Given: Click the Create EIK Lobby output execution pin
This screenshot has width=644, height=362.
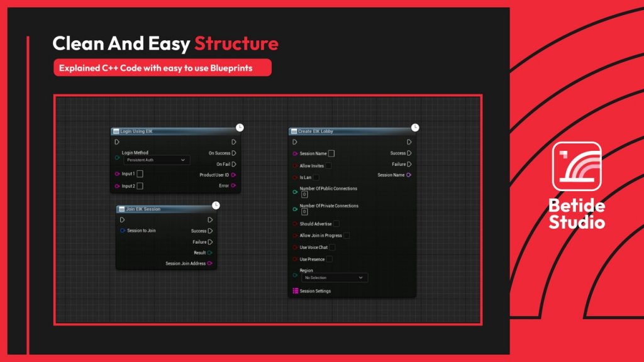Looking at the screenshot, I should pyautogui.click(x=409, y=142).
